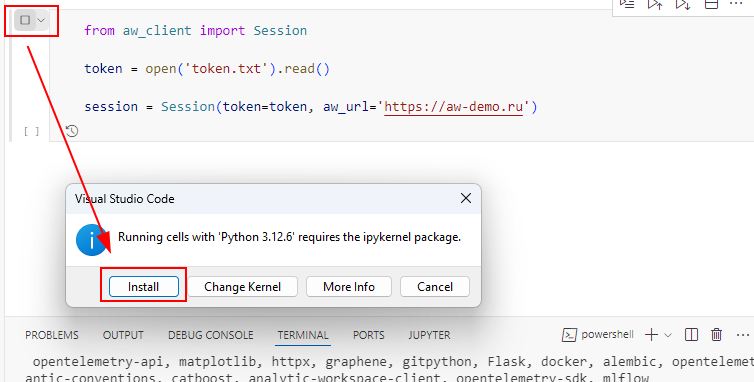Open the run options chevron beside stop button
The height and width of the screenshot is (382, 754).
point(41,20)
